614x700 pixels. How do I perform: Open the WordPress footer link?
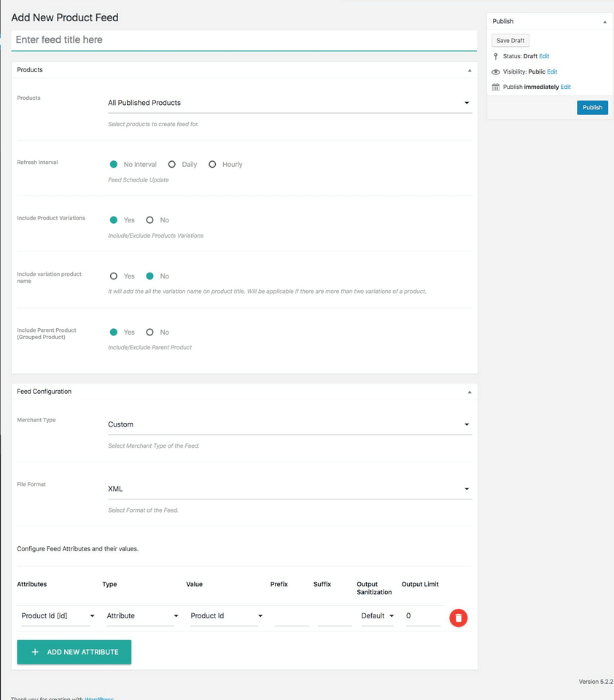pyautogui.click(x=98, y=699)
